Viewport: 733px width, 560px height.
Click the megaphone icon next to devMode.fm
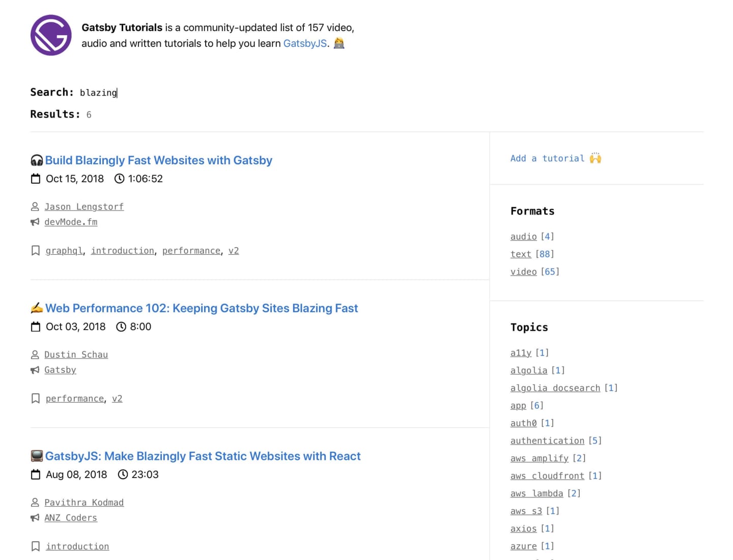[35, 222]
